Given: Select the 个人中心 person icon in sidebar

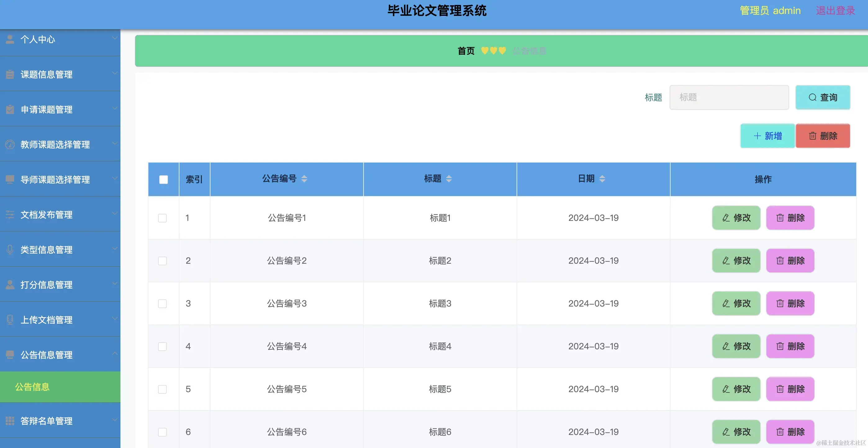Looking at the screenshot, I should [x=9, y=39].
